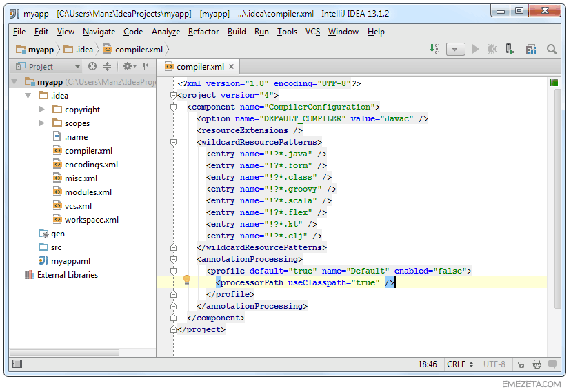This screenshot has width=571, height=392.
Task: Select the gen folder
Action: click(52, 234)
